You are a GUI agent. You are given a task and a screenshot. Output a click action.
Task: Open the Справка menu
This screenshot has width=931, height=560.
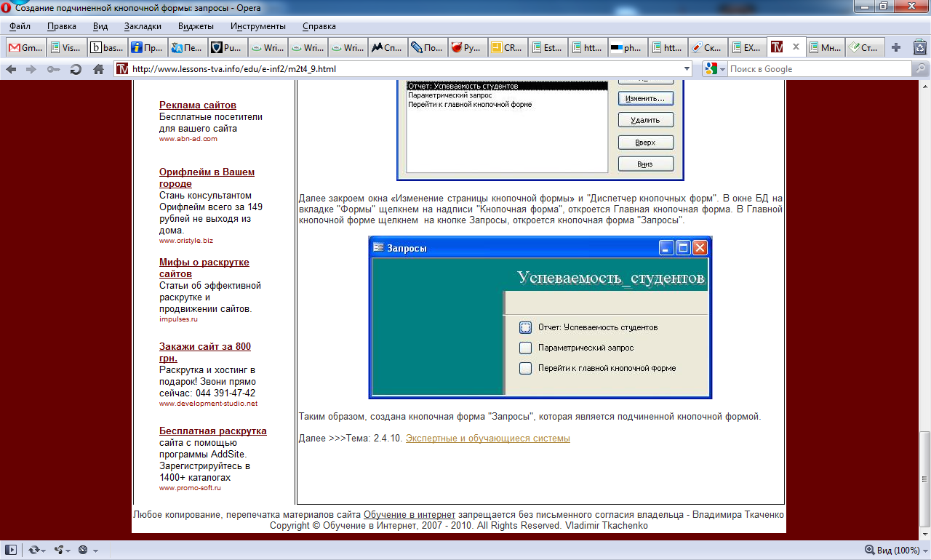(x=319, y=26)
